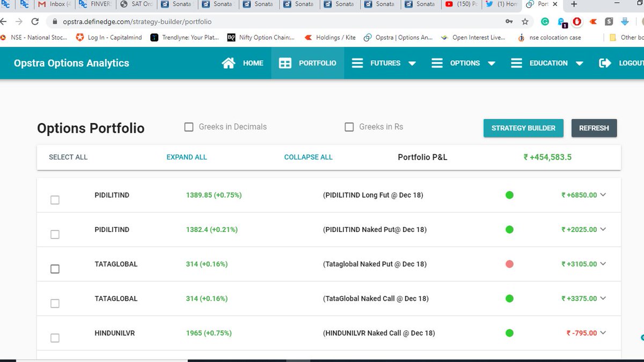The height and width of the screenshot is (362, 644).
Task: Go to HOME menu item
Action: click(x=253, y=63)
